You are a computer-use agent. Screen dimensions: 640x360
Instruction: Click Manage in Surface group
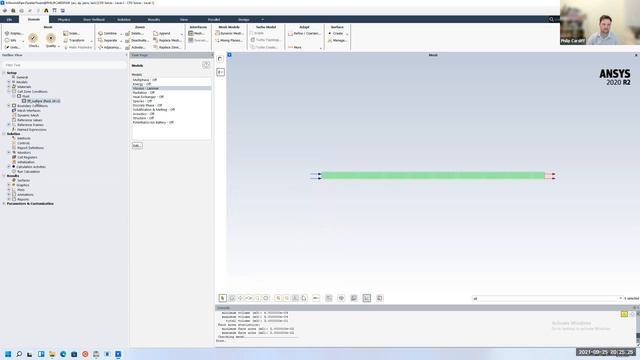[337, 40]
